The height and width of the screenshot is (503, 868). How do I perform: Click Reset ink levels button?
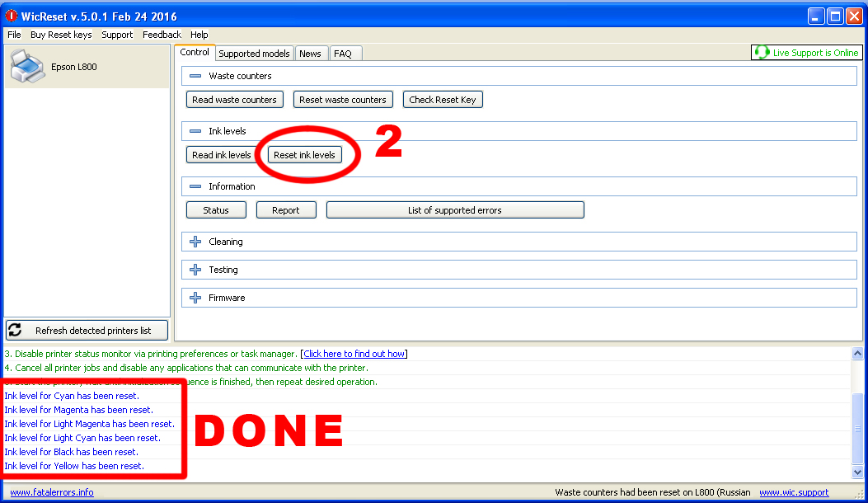[304, 155]
